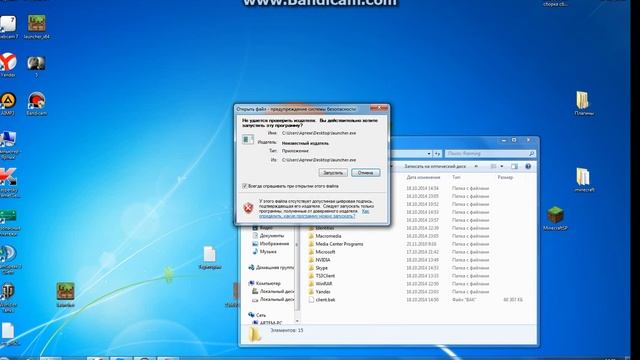Screen dimensions: 640x360
Task: Open the Bandicam desktop shortcut with red icon
Action: tap(36, 104)
